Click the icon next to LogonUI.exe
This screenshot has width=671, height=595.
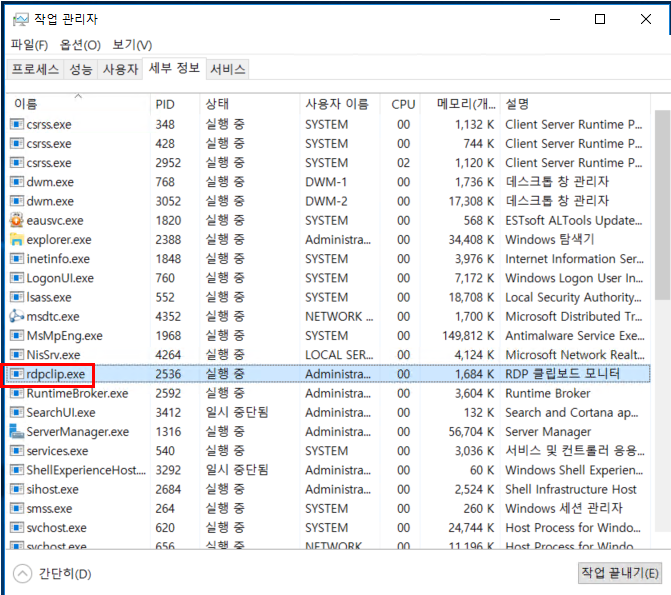coord(16,278)
